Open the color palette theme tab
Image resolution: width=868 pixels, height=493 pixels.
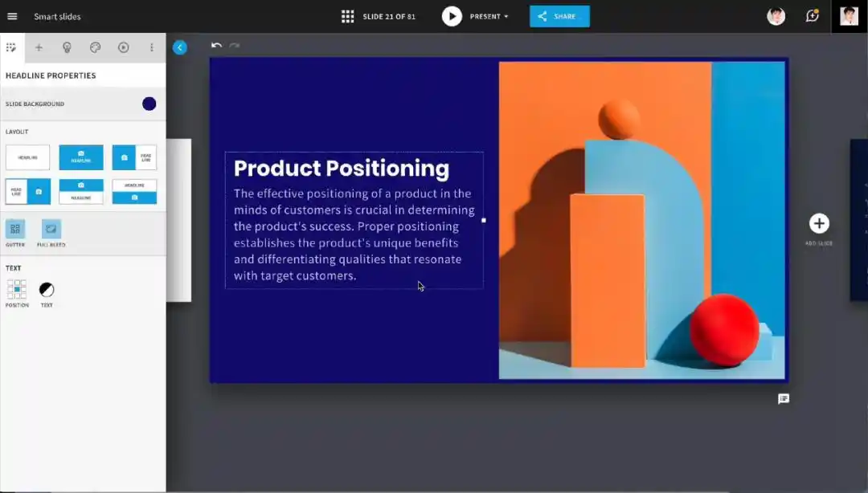coord(95,47)
